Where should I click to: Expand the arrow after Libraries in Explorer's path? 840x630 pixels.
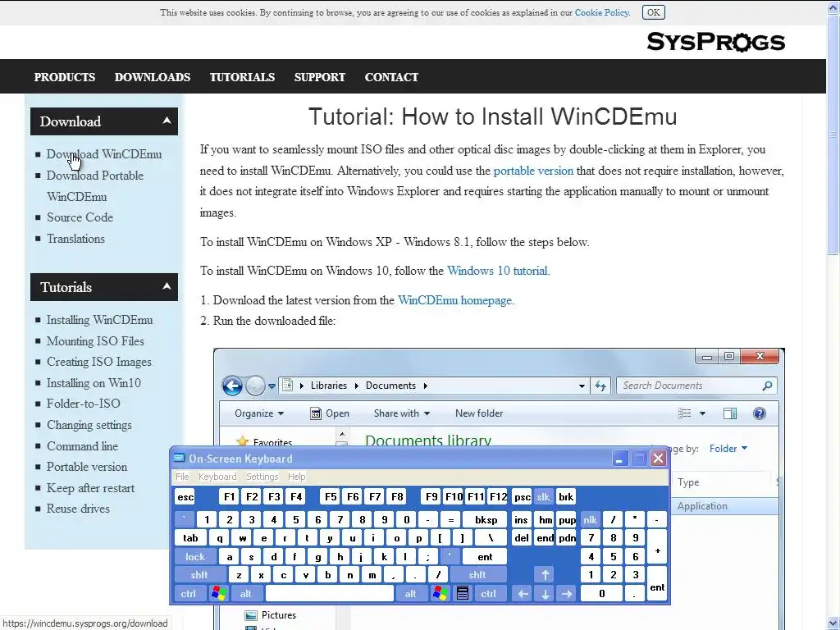356,386
